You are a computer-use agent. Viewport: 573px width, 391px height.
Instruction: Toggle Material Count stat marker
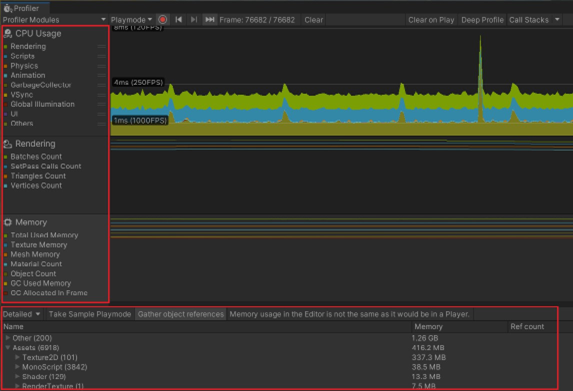pos(5,264)
